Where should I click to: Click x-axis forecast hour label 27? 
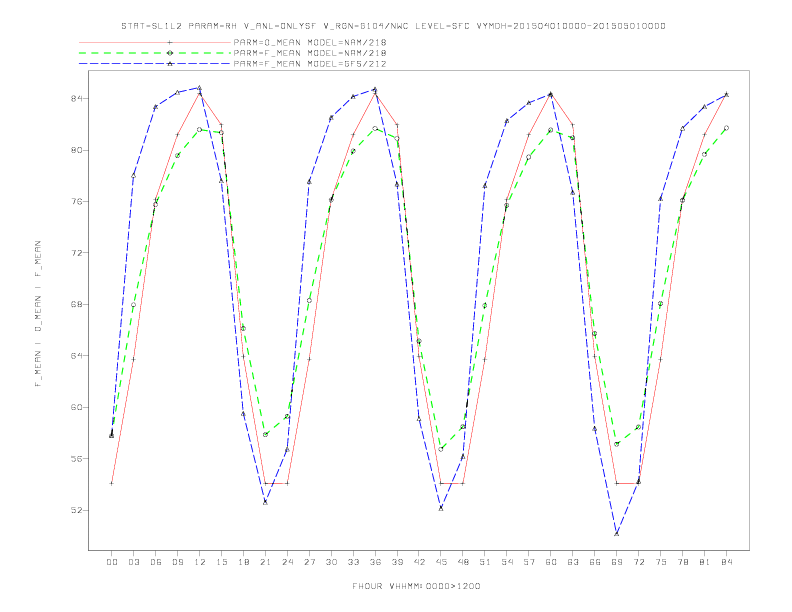coord(309,562)
